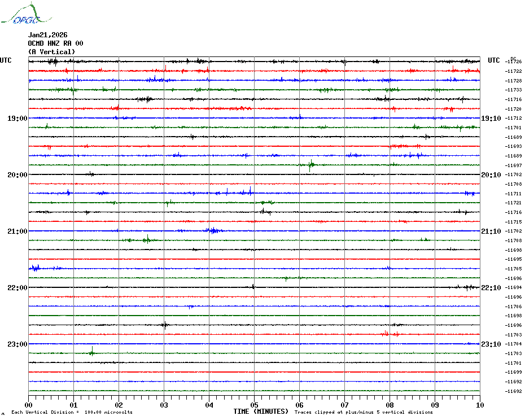Select the 21:10 time label on right
Viewport: 525px width, 420px height.
(x=491, y=231)
